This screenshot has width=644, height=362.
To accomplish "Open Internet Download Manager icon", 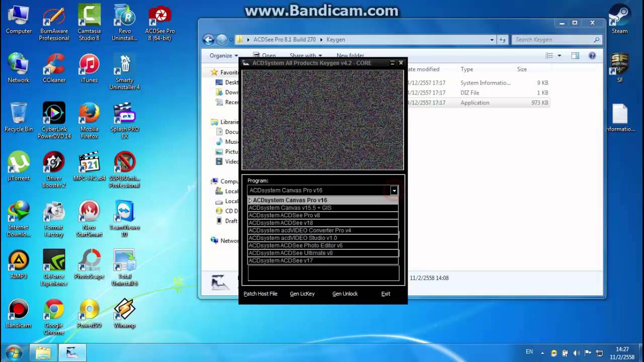I will 19,219.
